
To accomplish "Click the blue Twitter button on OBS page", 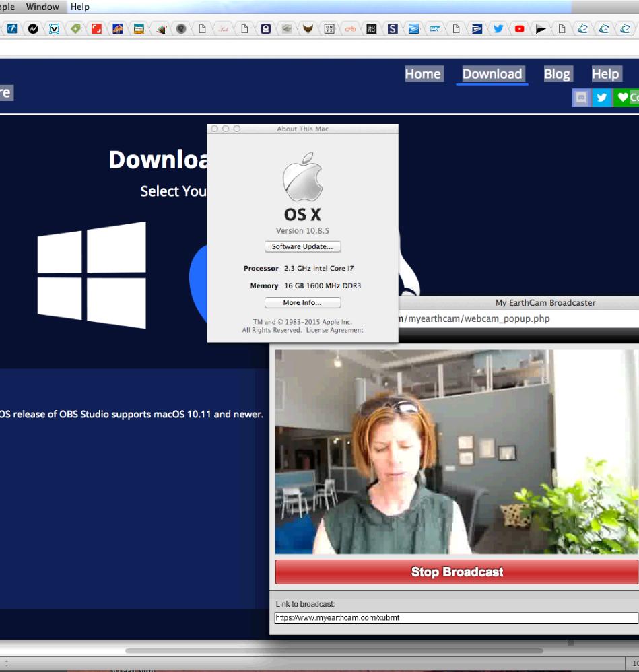I will (x=602, y=98).
